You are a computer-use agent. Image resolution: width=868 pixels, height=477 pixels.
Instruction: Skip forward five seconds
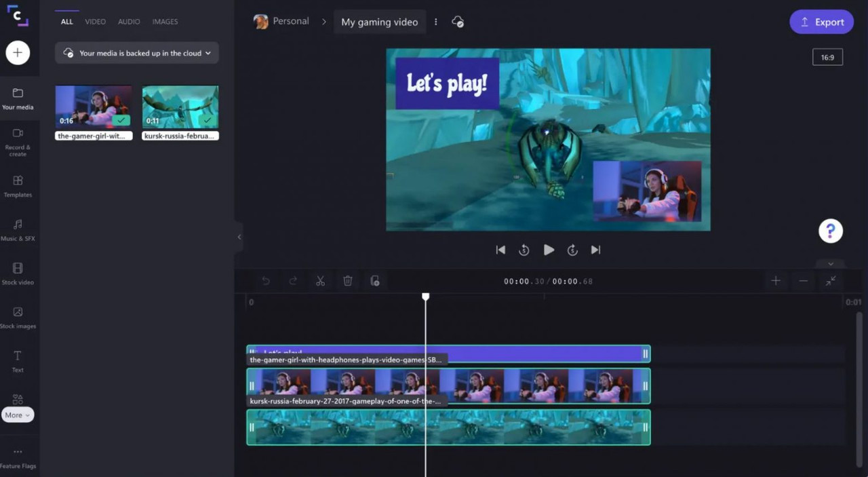coord(572,250)
